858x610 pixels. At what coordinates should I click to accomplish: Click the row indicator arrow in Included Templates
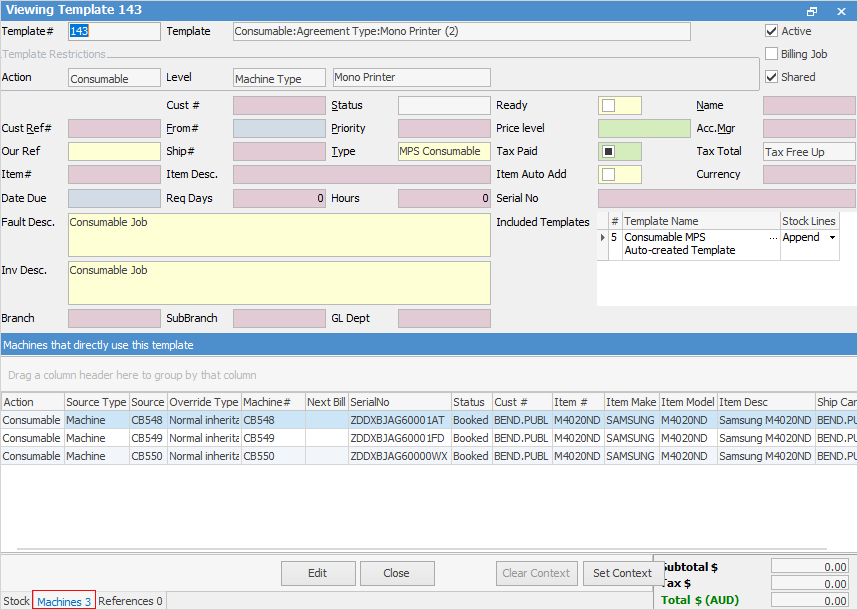pos(602,238)
